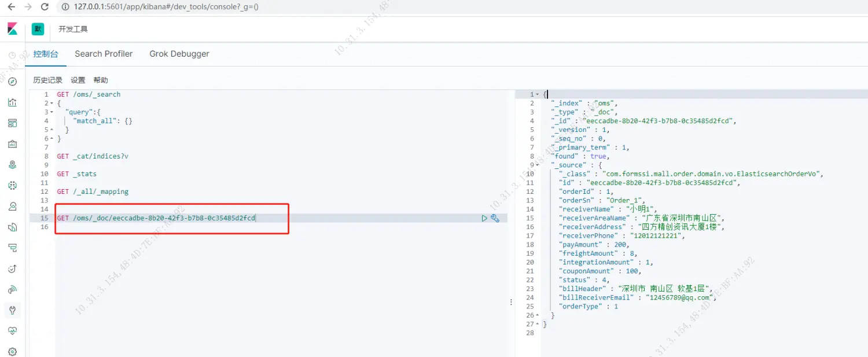Run the request with the play icon
This screenshot has height=357, width=868.
484,218
